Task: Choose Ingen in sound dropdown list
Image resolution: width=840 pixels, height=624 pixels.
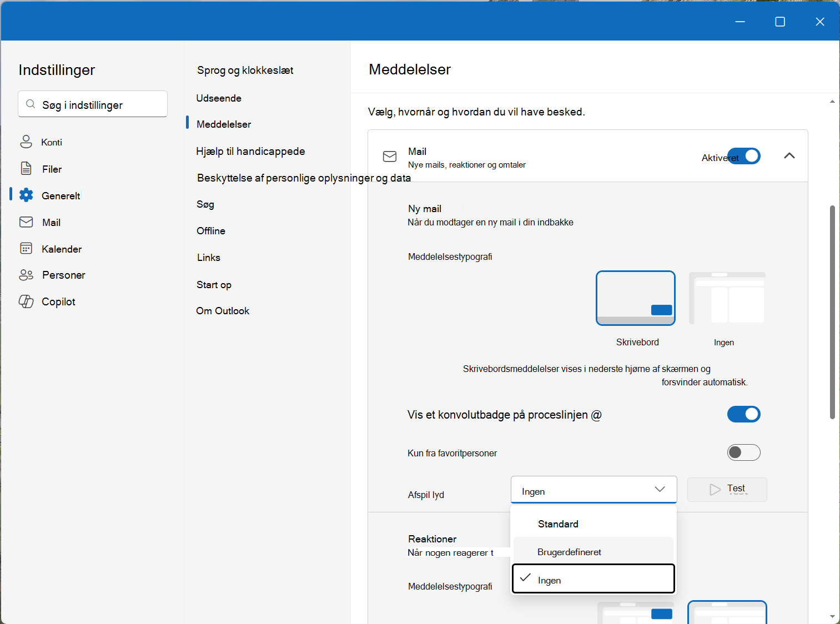Action: 593,579
